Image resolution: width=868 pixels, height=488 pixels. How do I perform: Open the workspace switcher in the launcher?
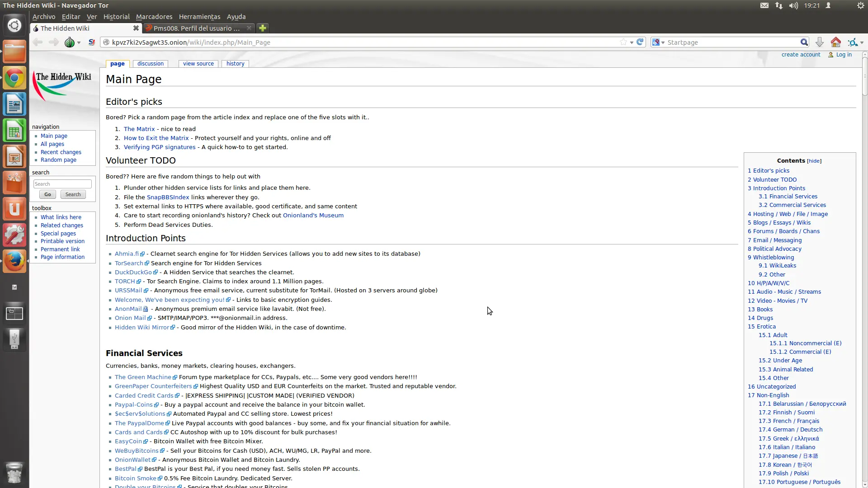pos(14,313)
